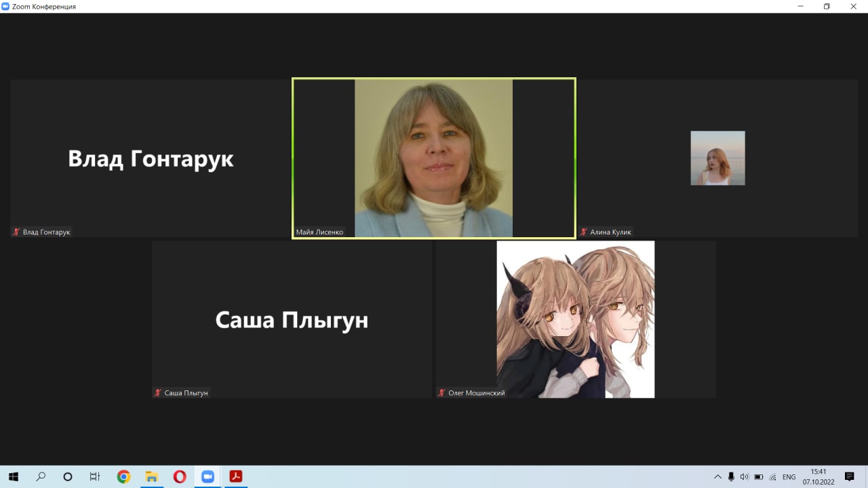Close the Zoom Конференция window
The height and width of the screenshot is (488, 868).
click(854, 6)
